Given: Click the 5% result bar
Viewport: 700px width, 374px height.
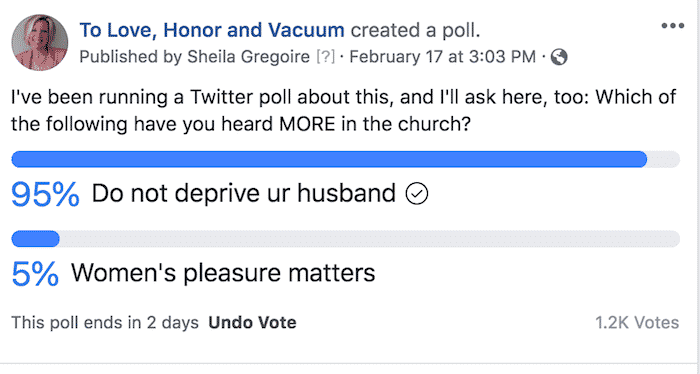Looking at the screenshot, I should pyautogui.click(x=346, y=239).
